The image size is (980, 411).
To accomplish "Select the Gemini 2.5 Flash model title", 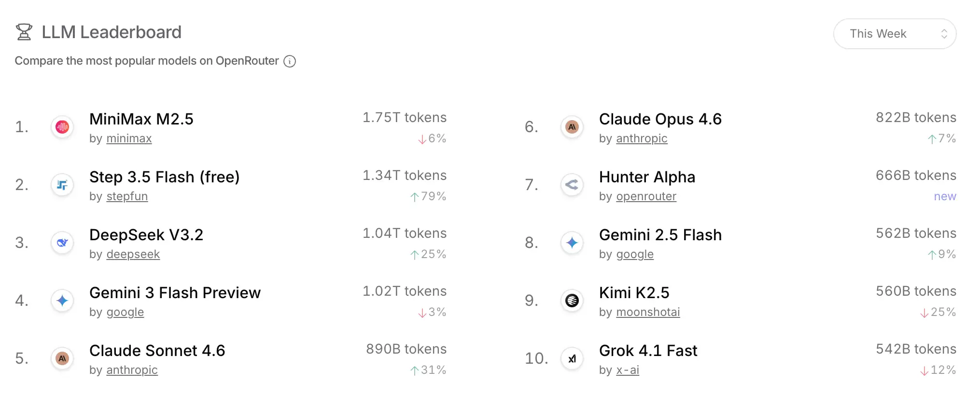I will (x=660, y=235).
